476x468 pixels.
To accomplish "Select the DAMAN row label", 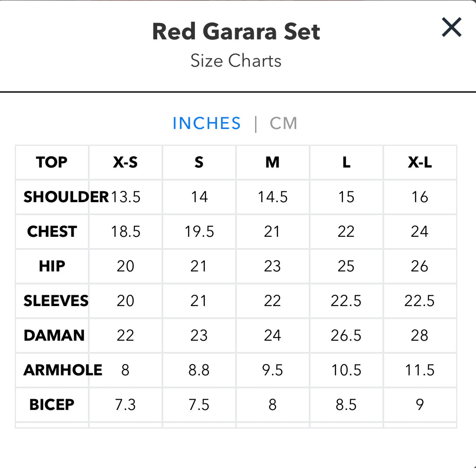I will (x=54, y=336).
